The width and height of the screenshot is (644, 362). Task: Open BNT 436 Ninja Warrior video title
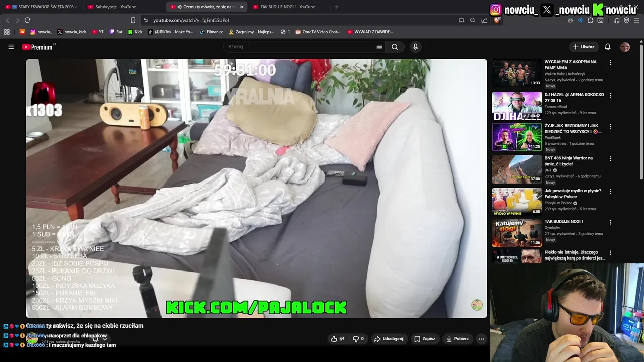(x=569, y=161)
